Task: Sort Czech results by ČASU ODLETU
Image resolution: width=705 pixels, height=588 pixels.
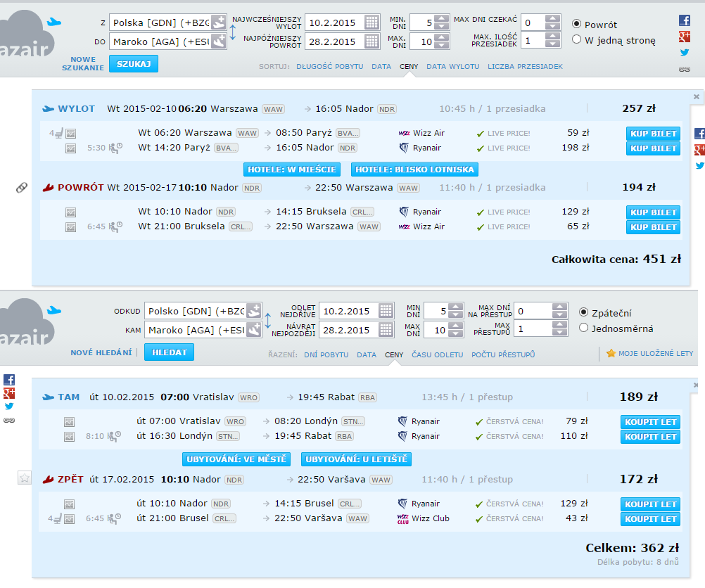Action: tap(437, 354)
